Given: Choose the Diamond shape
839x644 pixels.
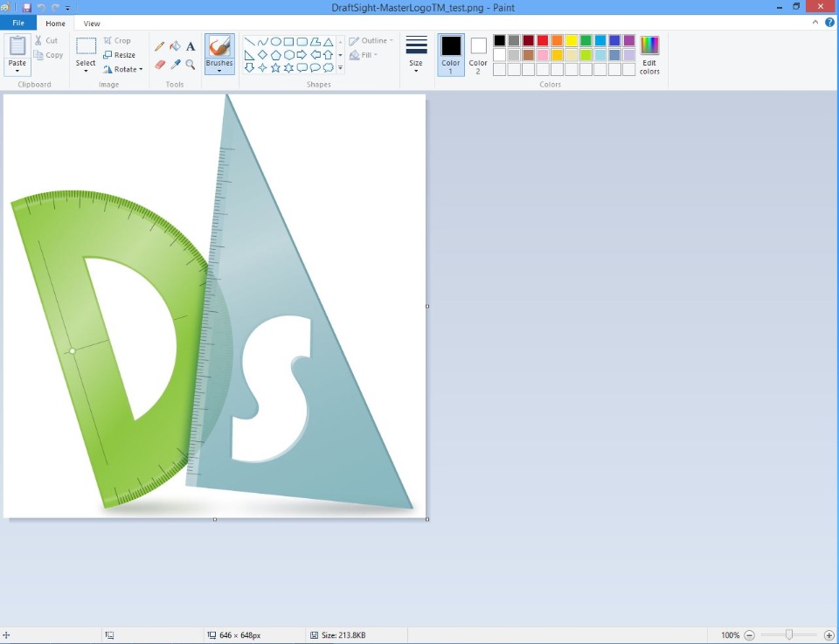Looking at the screenshot, I should (x=262, y=54).
